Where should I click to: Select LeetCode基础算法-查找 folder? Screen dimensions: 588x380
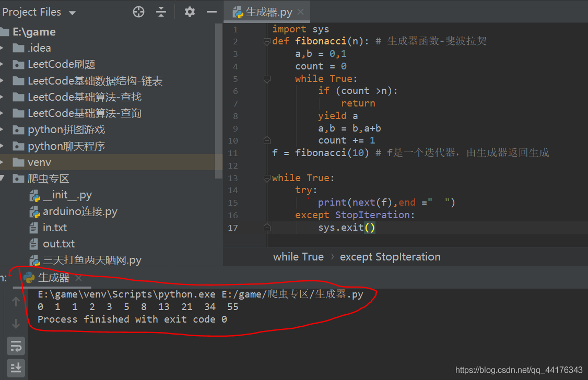[85, 97]
